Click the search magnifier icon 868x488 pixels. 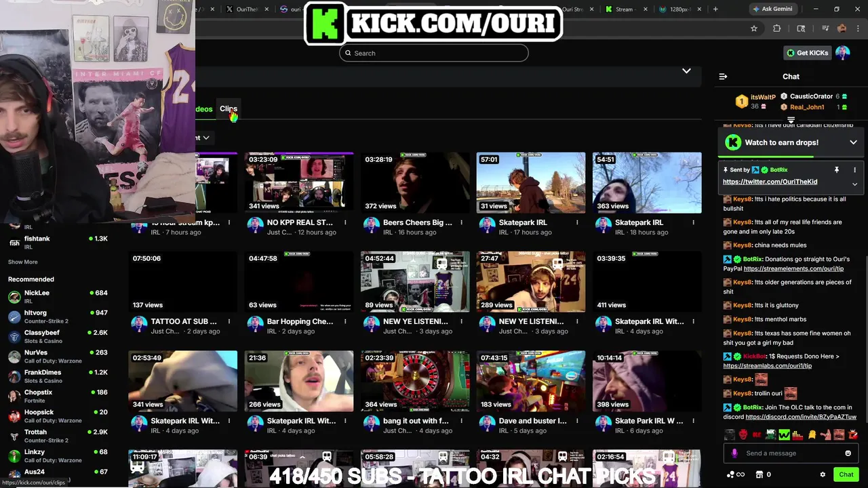(x=349, y=53)
